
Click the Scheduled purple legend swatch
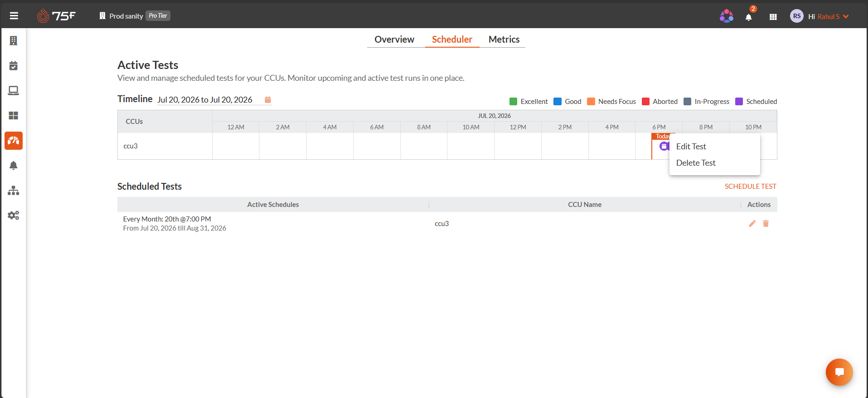(739, 102)
